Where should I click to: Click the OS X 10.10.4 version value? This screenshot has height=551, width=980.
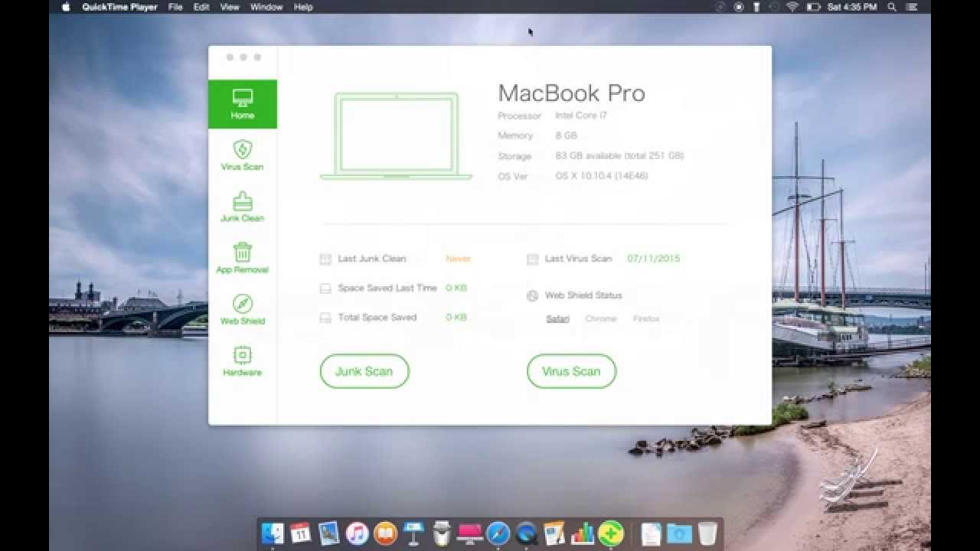coord(602,176)
